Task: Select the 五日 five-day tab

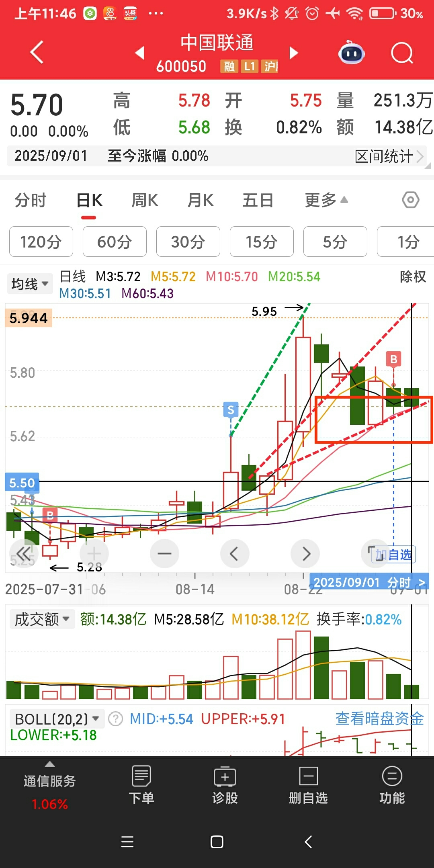Action: click(x=258, y=200)
